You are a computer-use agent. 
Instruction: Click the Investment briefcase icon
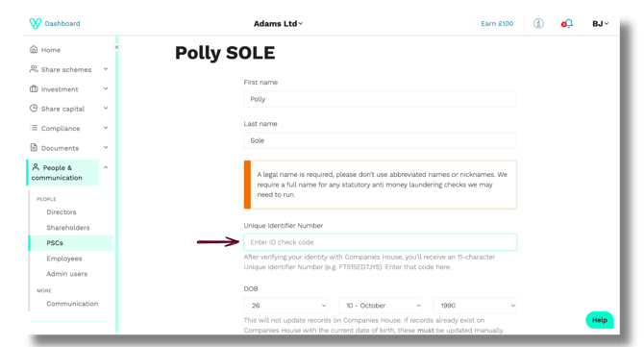click(x=34, y=88)
